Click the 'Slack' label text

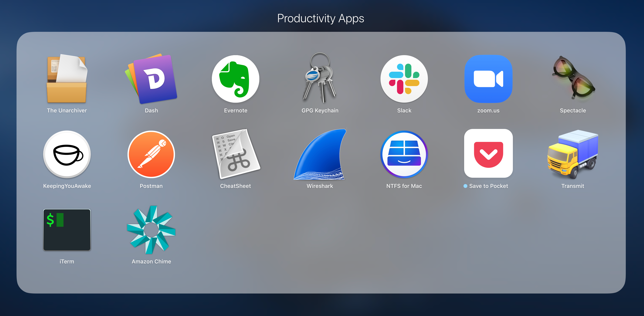tap(404, 110)
